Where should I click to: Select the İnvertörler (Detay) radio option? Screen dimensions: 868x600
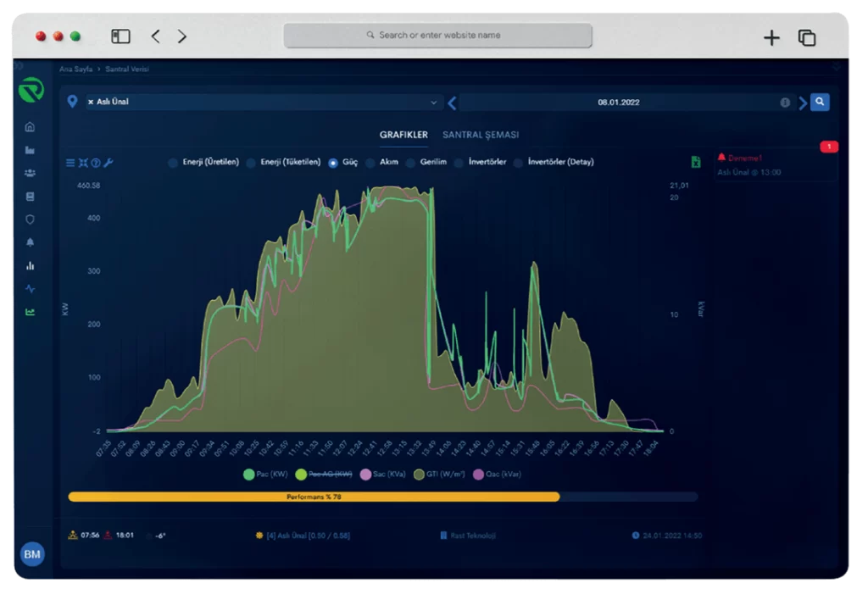(x=518, y=163)
